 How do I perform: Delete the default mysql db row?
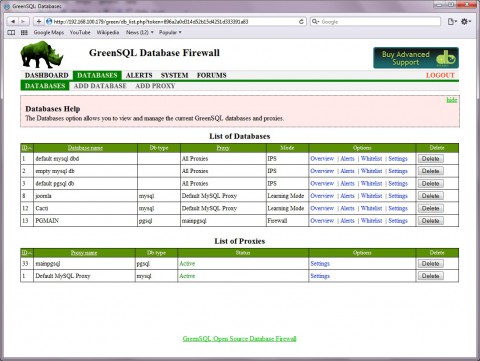pos(431,159)
